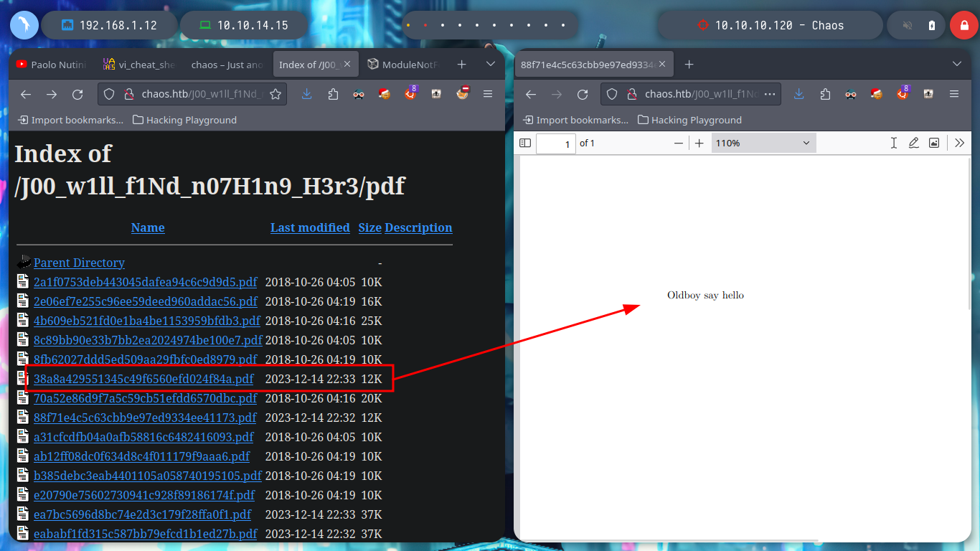Screen dimensions: 980x551
Task: Switch to chaos – Just another tab
Action: 227,65
